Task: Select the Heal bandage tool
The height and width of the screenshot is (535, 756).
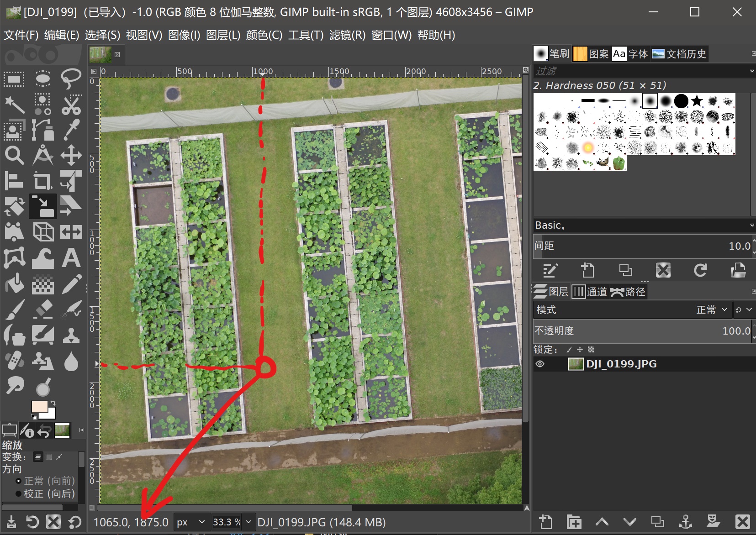Action: [x=14, y=361]
